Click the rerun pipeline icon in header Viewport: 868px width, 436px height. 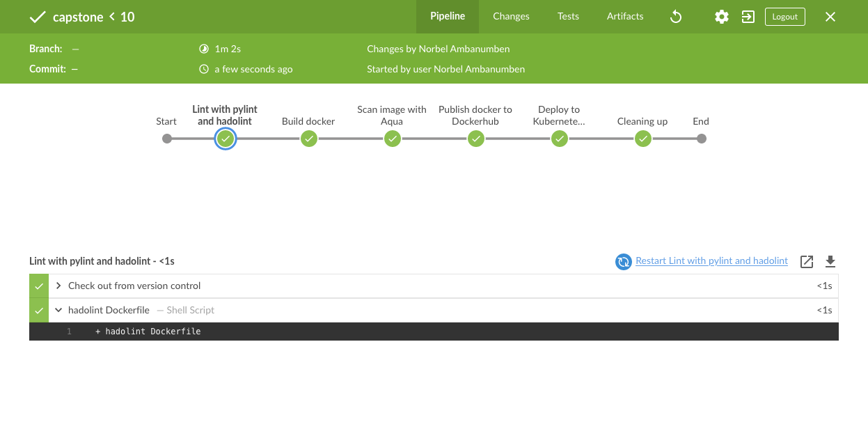675,17
